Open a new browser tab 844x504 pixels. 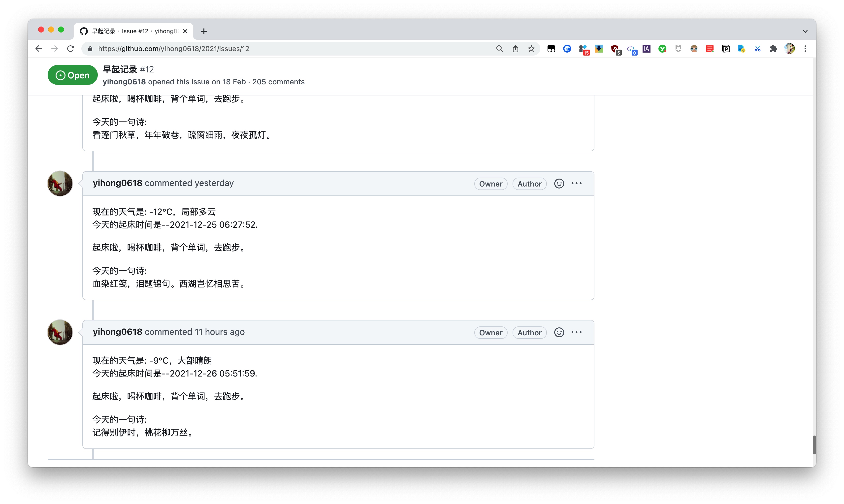tap(204, 31)
